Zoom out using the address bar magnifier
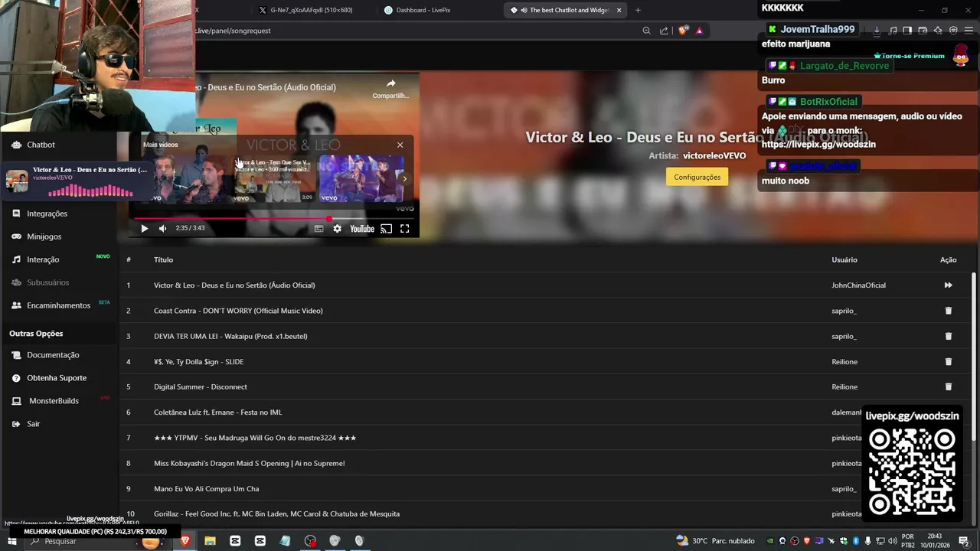 tap(646, 31)
